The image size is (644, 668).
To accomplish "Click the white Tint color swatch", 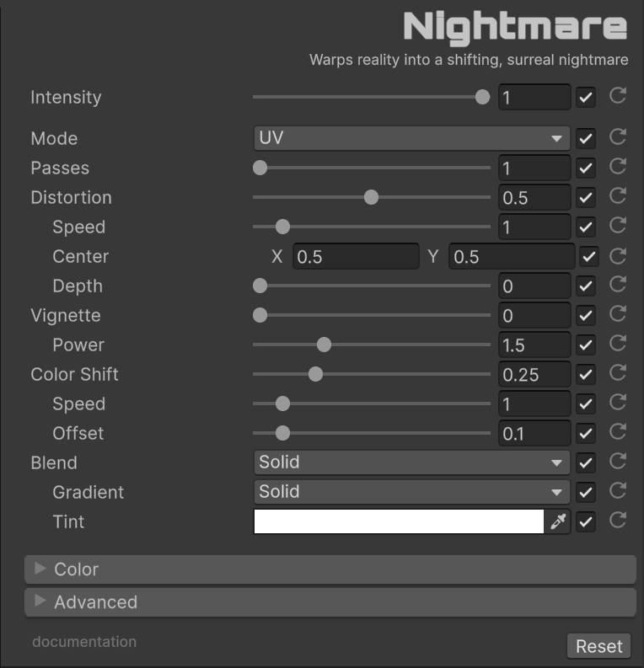I will pos(399,521).
